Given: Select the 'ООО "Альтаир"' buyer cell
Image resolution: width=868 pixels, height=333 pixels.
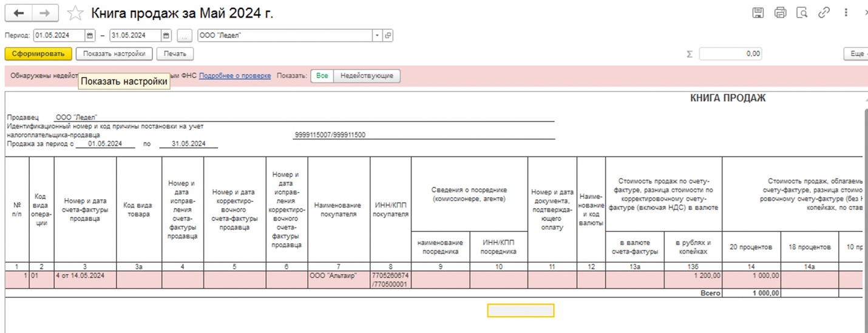Looking at the screenshot, I should [339, 276].
